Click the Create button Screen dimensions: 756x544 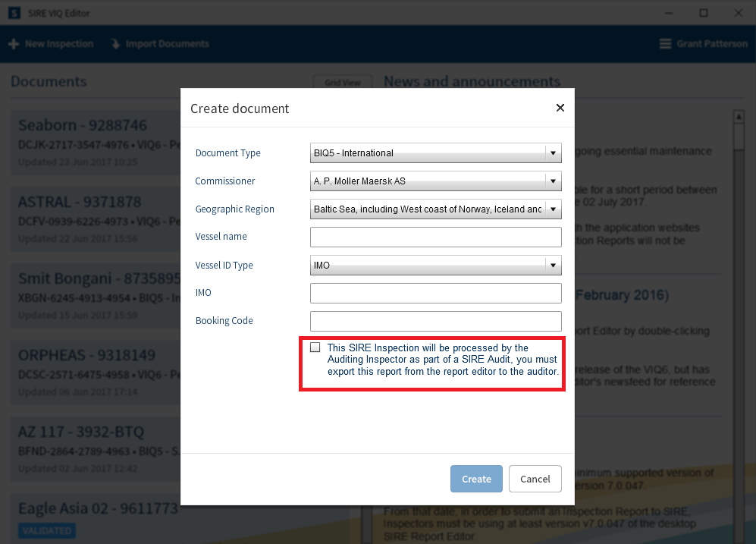476,479
